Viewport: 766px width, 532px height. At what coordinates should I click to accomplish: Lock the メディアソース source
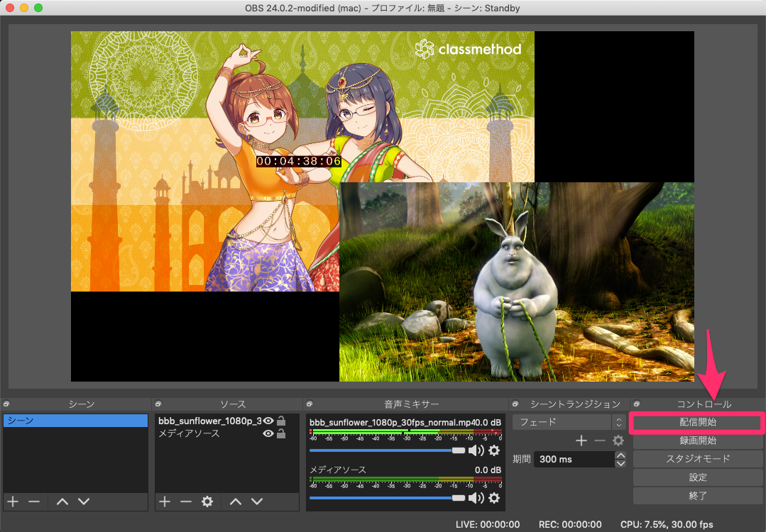click(281, 433)
